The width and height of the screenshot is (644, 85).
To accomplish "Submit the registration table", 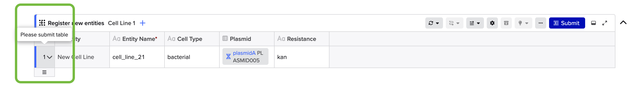I will pos(567,23).
